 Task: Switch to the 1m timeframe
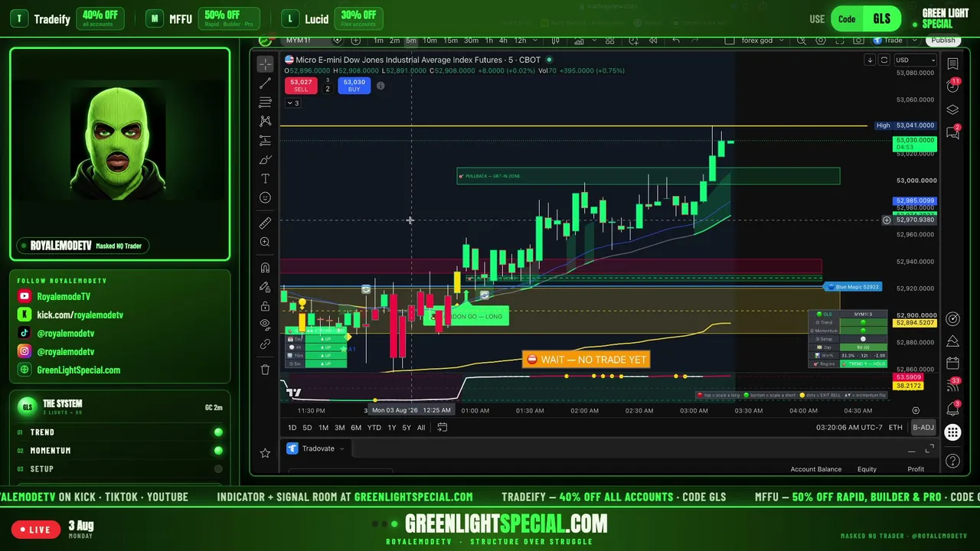[x=378, y=40]
